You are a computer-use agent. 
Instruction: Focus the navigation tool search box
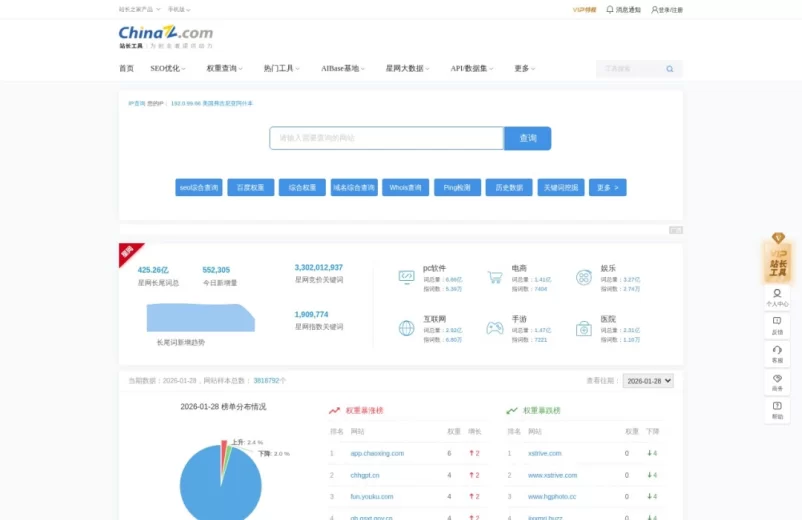coord(632,69)
